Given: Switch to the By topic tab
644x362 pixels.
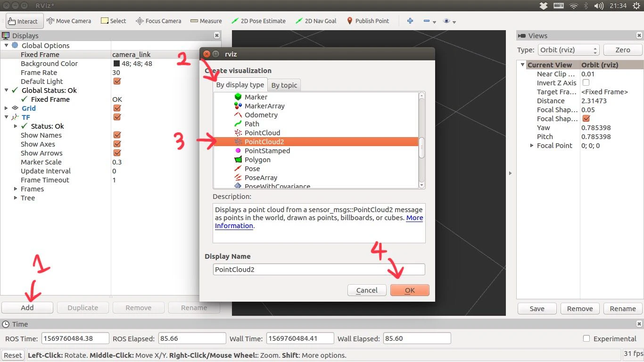Looking at the screenshot, I should [284, 85].
